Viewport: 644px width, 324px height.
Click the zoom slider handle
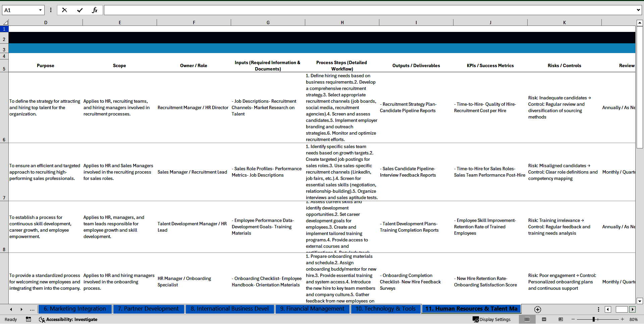(593, 319)
